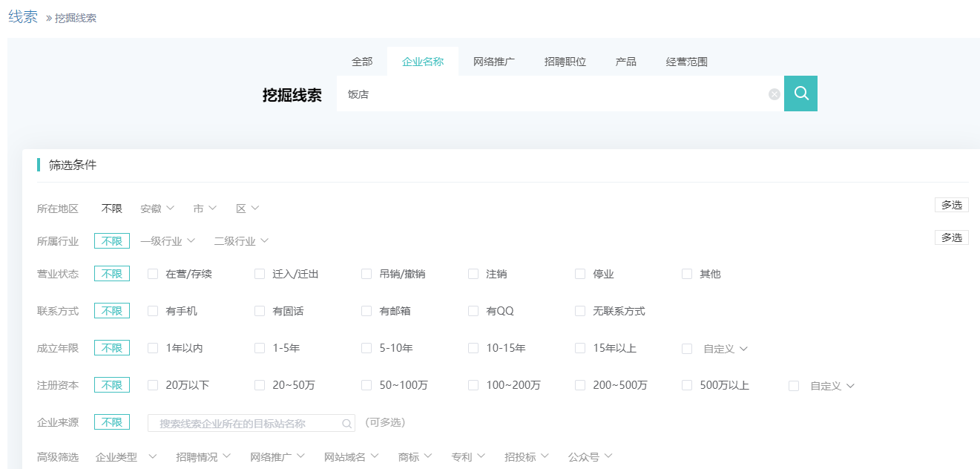The width and height of the screenshot is (980, 469).
Task: Select 不限 for 联系方式
Action: click(112, 311)
